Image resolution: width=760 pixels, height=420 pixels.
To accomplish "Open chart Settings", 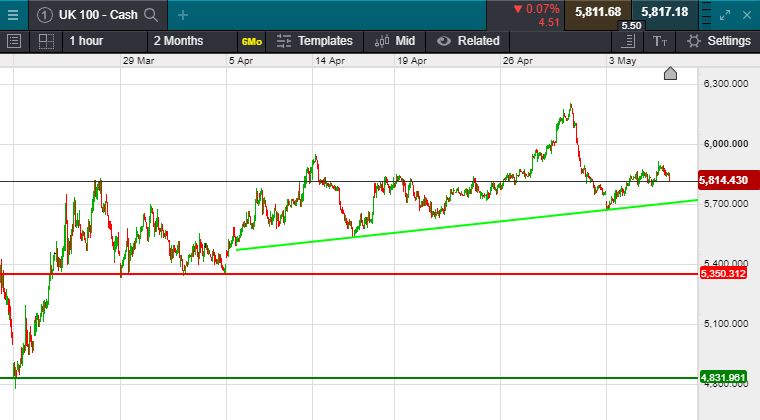I will point(718,41).
